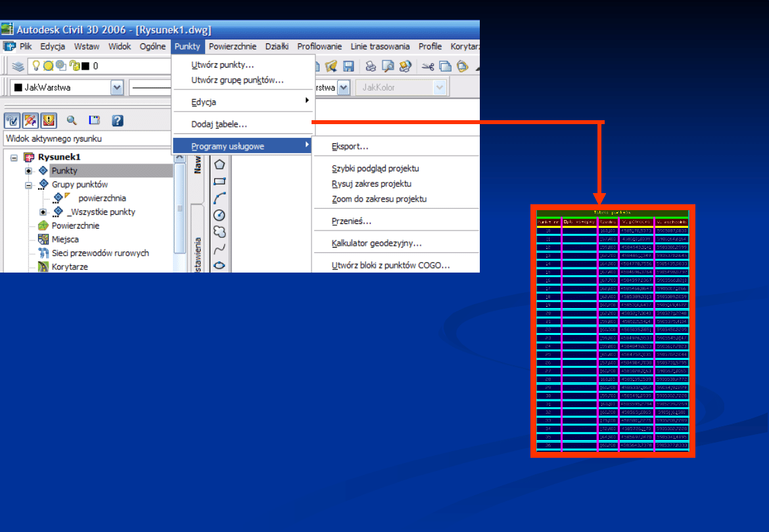Toggle the layer freeze sun icon
The width and height of the screenshot is (769, 532).
(48, 66)
